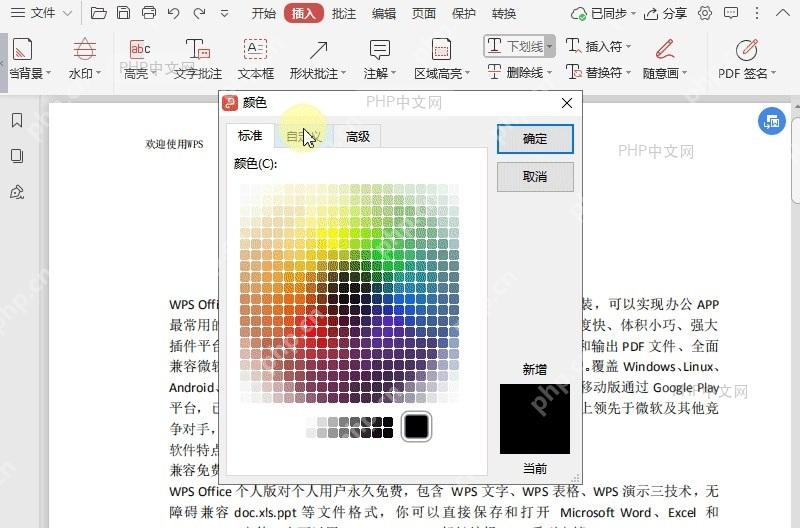The height and width of the screenshot is (528, 800).
Task: Select the 形状批注 shape annotation tool
Action: [x=317, y=59]
